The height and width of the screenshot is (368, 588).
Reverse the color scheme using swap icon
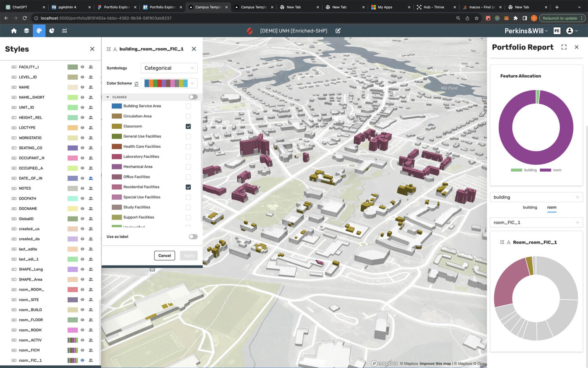click(136, 84)
